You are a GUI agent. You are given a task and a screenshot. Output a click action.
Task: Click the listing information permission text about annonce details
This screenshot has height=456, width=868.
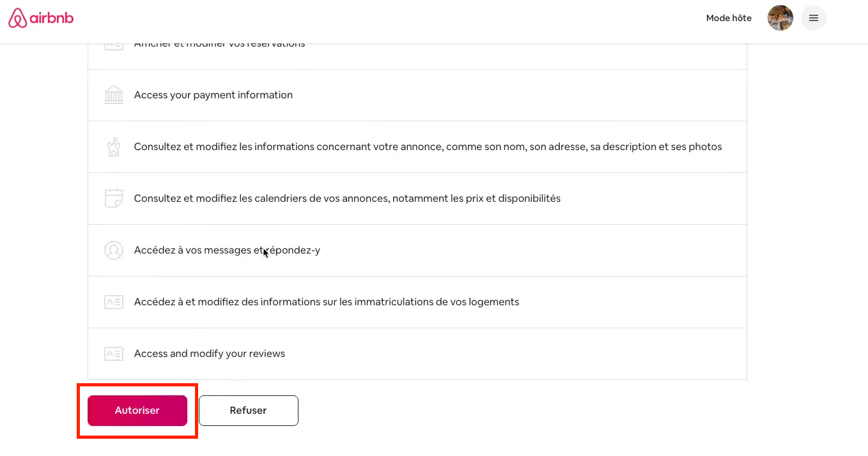[x=428, y=147]
